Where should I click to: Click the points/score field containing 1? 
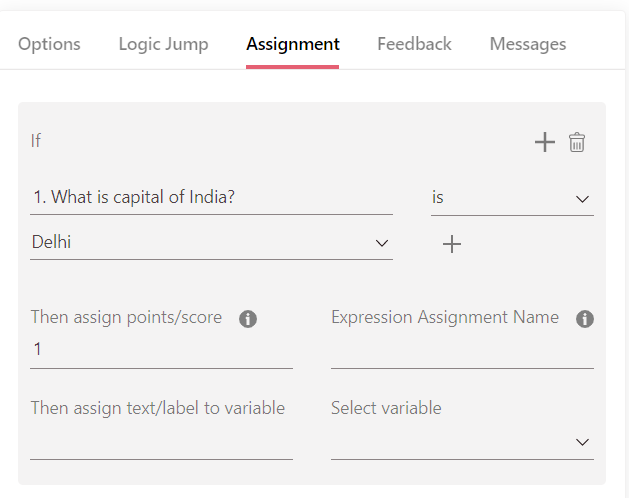(x=161, y=350)
